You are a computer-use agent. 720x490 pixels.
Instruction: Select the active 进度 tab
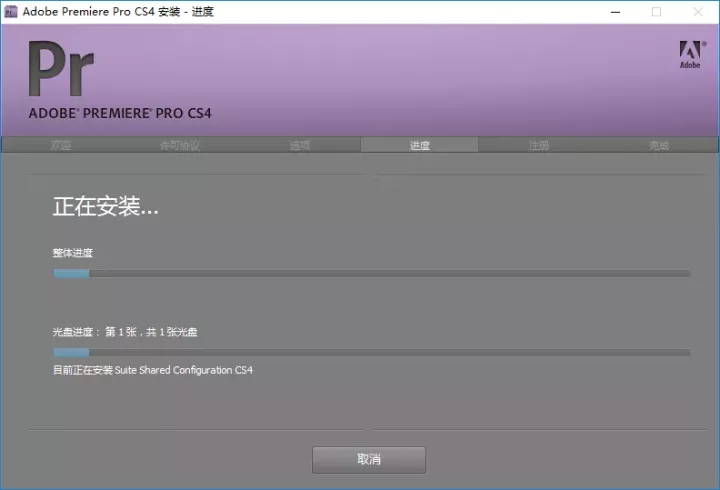coord(419,146)
